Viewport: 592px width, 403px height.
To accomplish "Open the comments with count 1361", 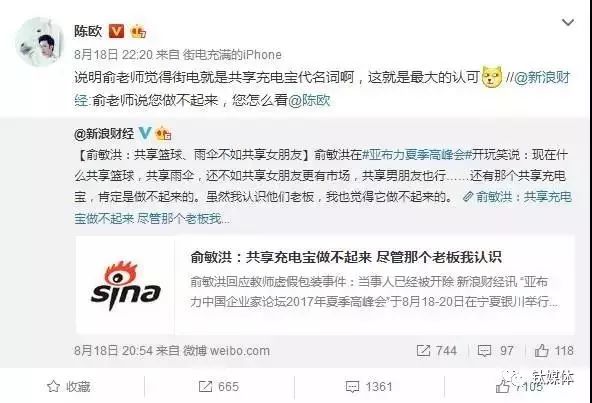I will pyautogui.click(x=369, y=386).
